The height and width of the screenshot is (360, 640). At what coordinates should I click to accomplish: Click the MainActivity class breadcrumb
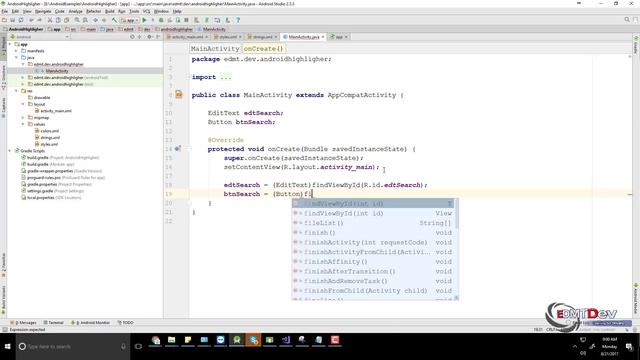click(x=215, y=49)
